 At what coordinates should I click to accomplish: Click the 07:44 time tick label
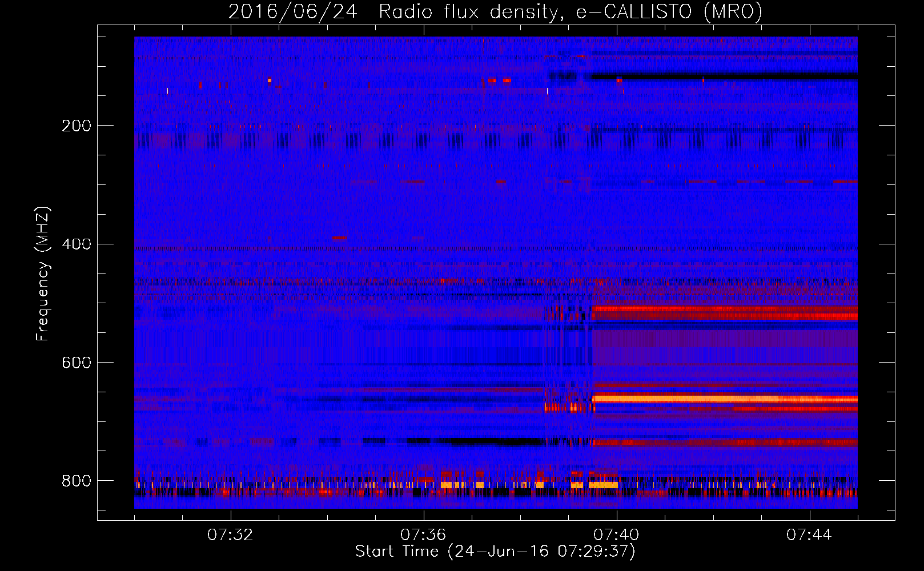(809, 535)
